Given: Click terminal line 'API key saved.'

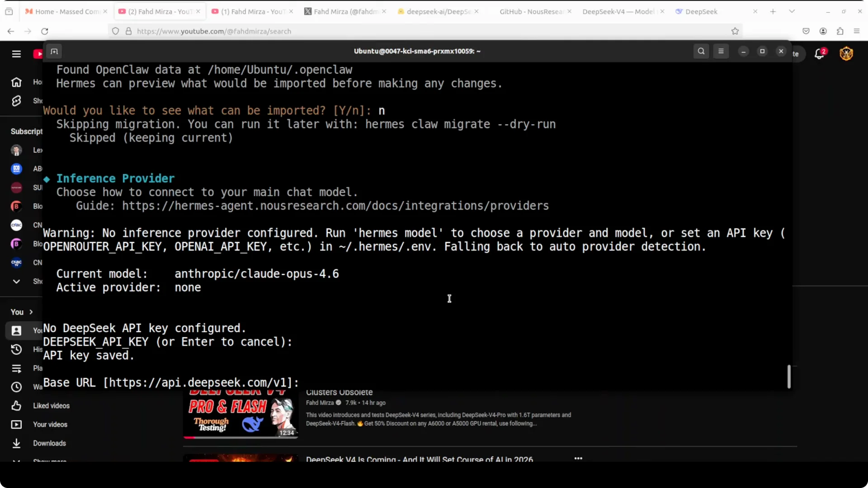Looking at the screenshot, I should (x=89, y=356).
